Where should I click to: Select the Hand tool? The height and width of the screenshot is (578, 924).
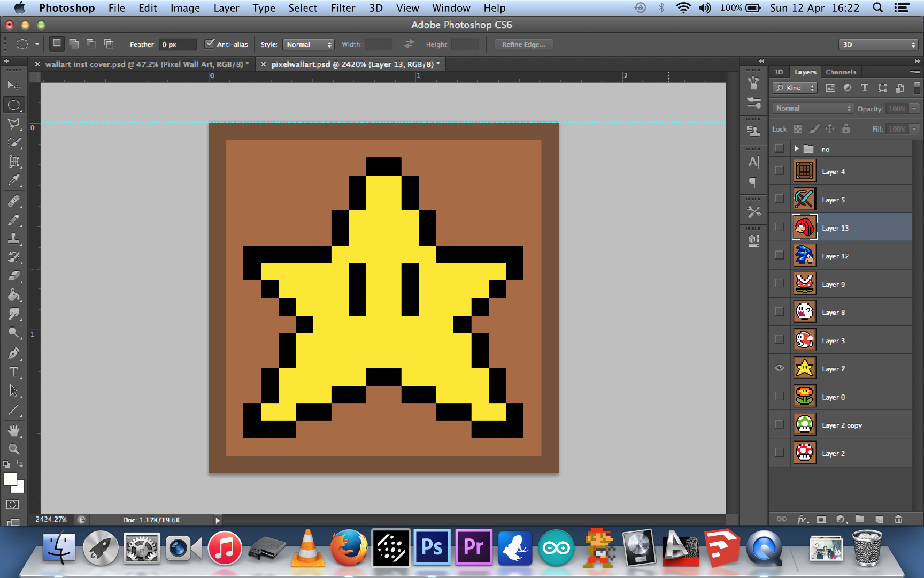14,430
